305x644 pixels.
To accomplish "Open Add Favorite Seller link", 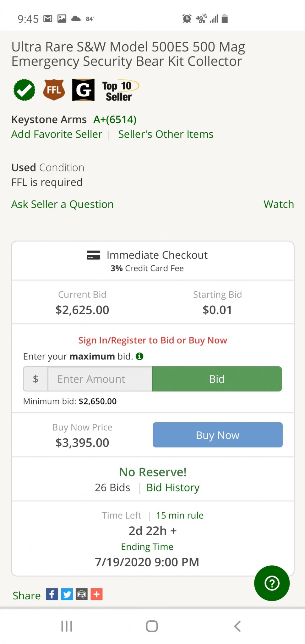I will click(57, 134).
